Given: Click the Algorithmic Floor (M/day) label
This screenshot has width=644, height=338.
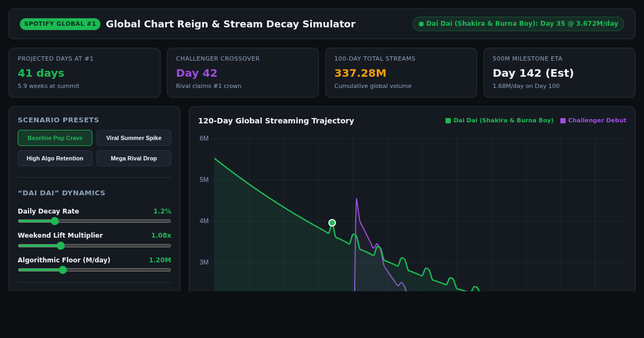Looking at the screenshot, I should point(64,260).
